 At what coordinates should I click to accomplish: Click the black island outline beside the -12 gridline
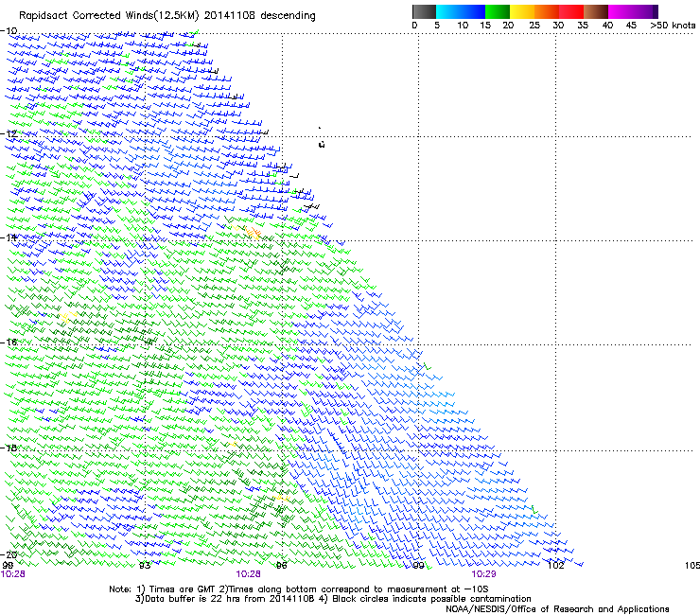click(322, 144)
